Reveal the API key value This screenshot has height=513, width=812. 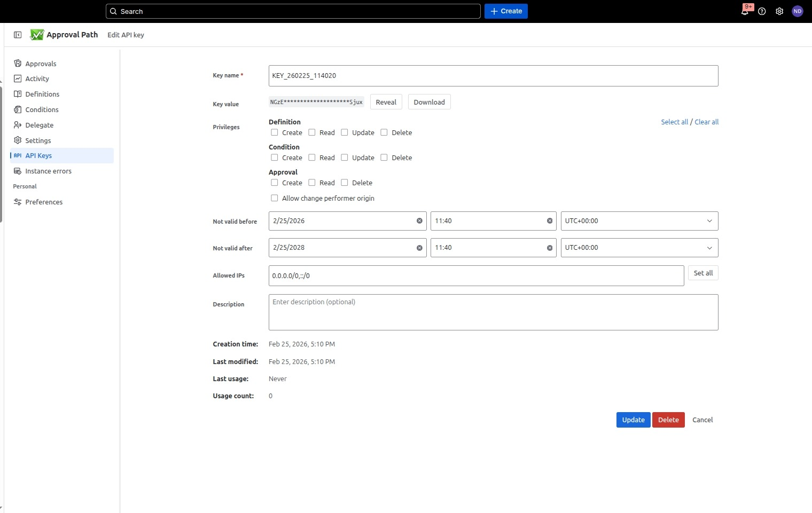pos(386,102)
